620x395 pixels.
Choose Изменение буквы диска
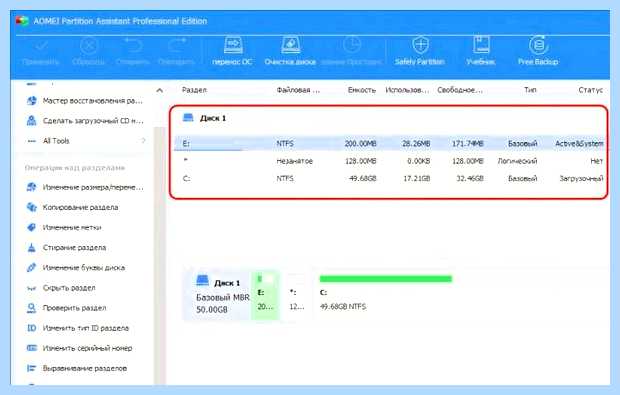[75, 268]
